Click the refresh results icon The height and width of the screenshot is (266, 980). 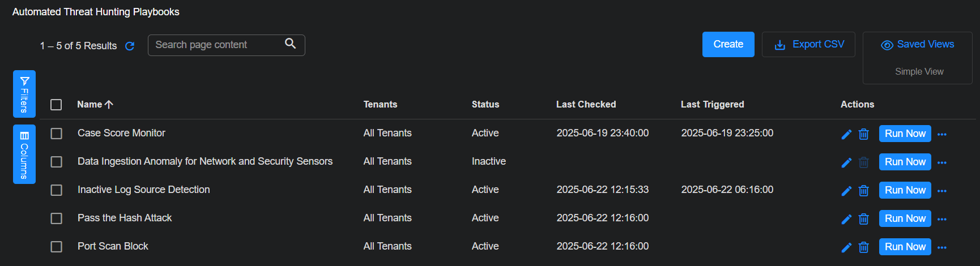[130, 46]
